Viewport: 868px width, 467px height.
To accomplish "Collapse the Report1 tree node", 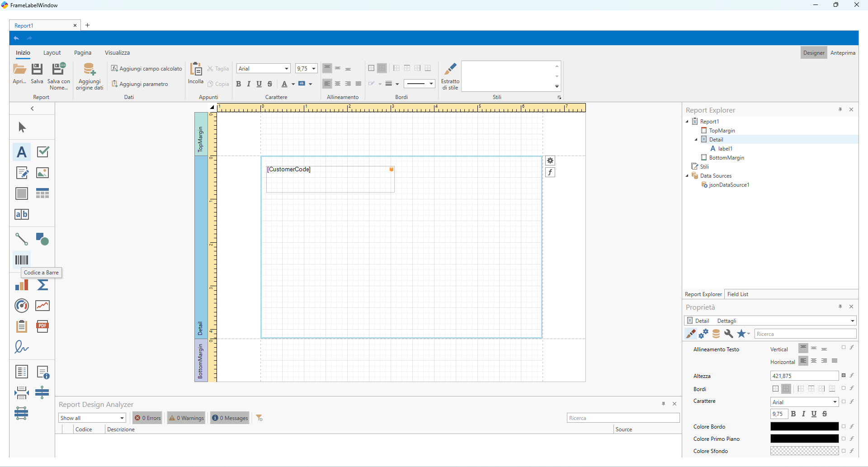I will pos(687,121).
